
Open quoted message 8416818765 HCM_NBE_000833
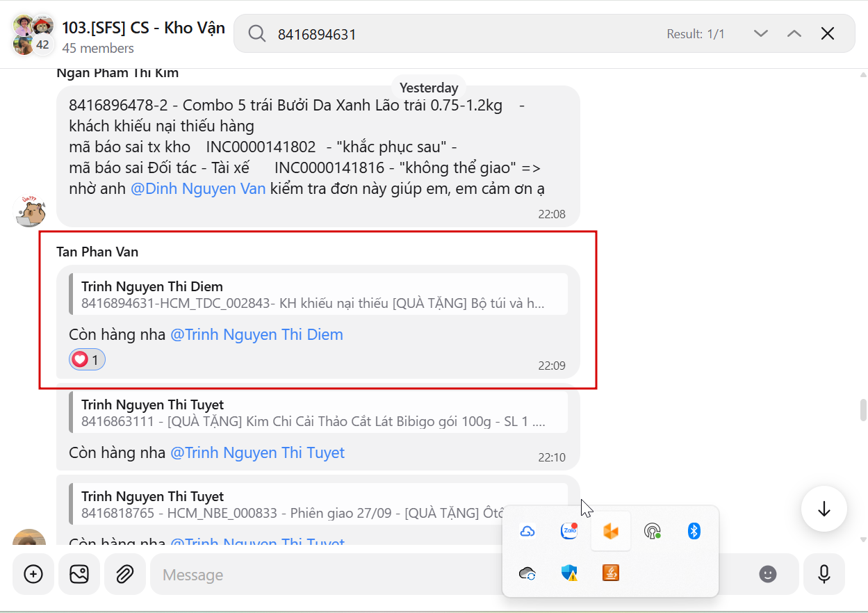pos(318,504)
